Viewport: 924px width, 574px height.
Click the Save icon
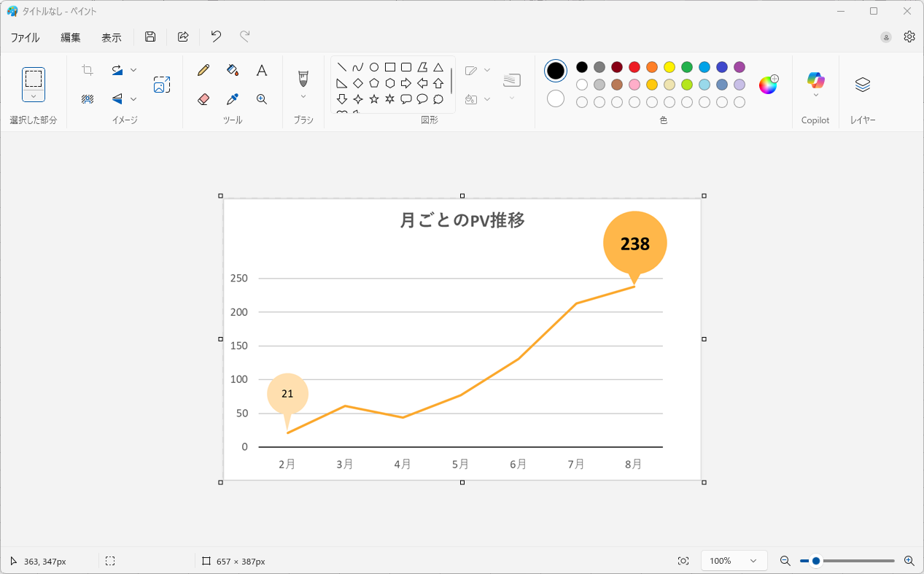pyautogui.click(x=150, y=37)
